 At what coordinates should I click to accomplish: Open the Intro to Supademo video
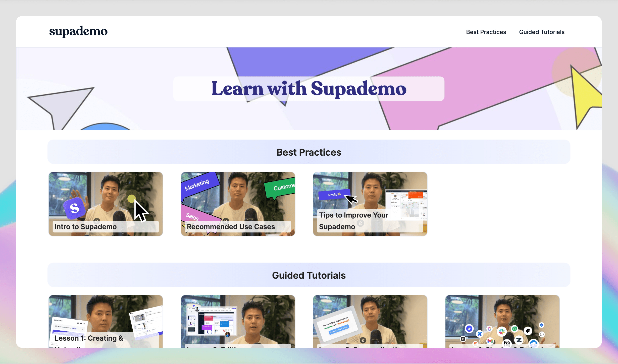click(106, 204)
